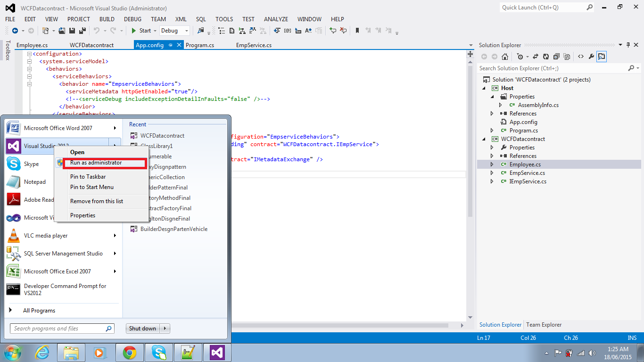This screenshot has width=644, height=362.
Task: Expand the EmpService.cs node
Action: point(492,173)
